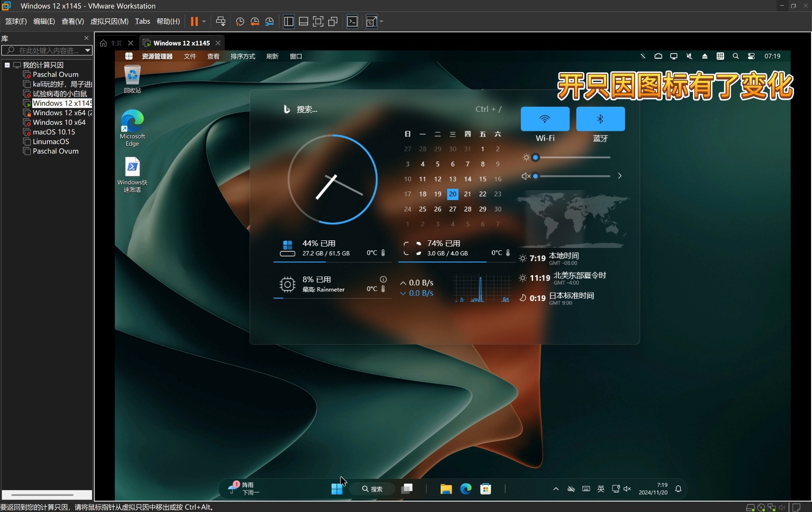
Task: Click the display icon in guest top bar
Action: click(x=674, y=56)
